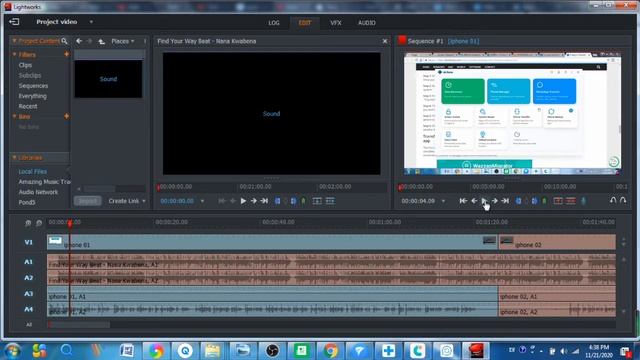This screenshot has width=640, height=360.
Task: Add a new filter with the plus icon
Action: [x=66, y=54]
